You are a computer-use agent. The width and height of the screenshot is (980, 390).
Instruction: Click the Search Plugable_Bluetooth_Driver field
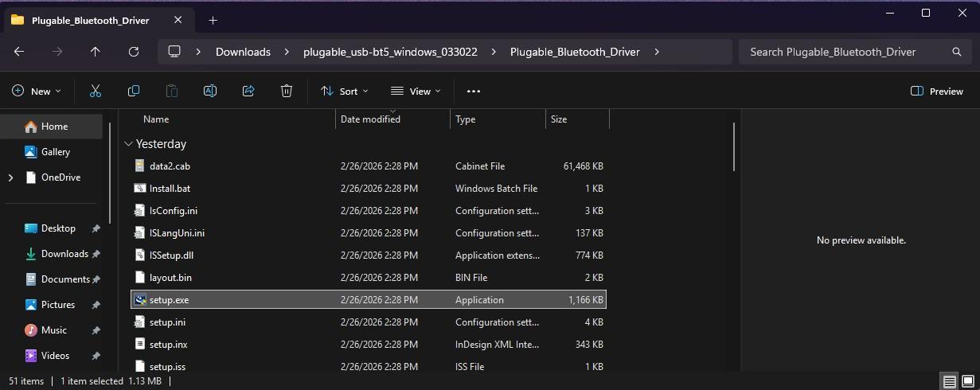(844, 52)
